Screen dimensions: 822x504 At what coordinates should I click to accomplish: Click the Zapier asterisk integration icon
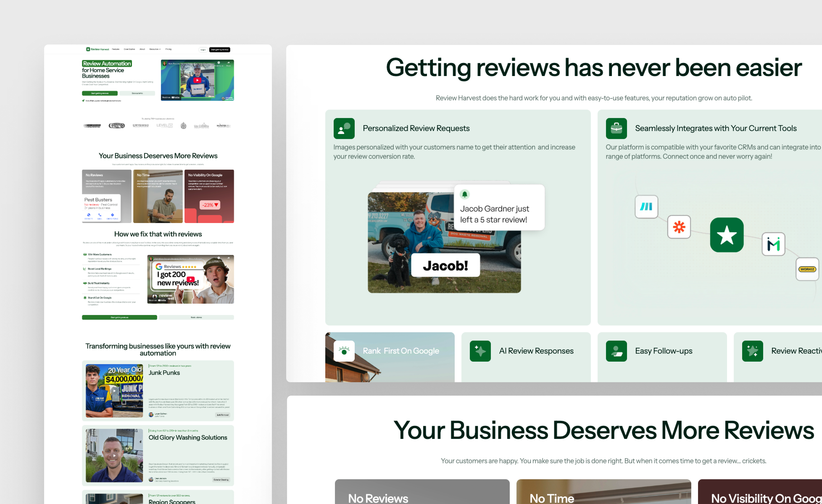[x=679, y=227]
